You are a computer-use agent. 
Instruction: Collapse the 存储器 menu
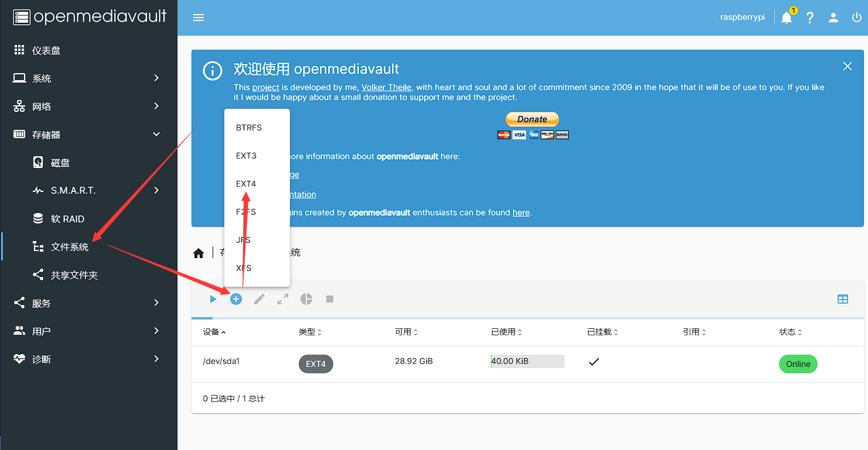point(88,135)
